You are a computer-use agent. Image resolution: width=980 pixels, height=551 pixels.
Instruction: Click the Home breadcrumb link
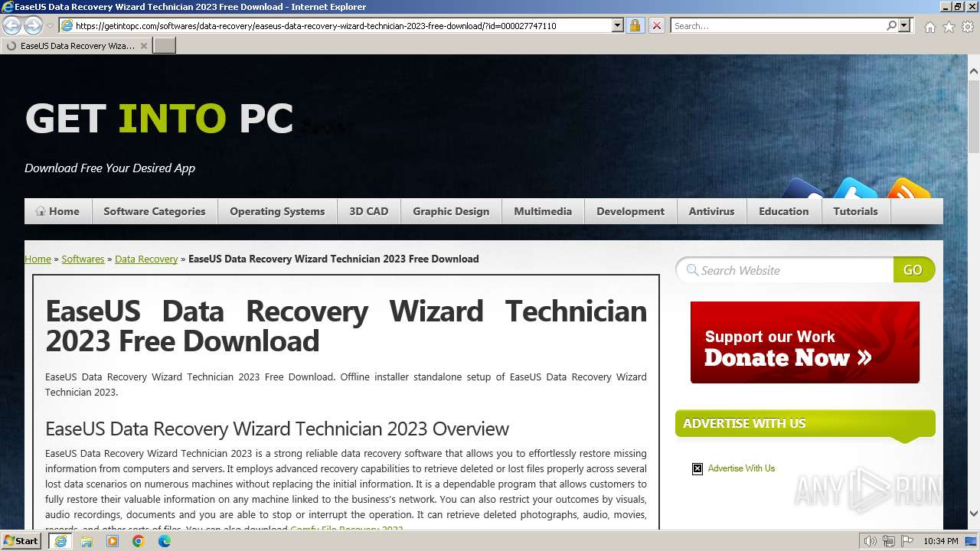38,259
